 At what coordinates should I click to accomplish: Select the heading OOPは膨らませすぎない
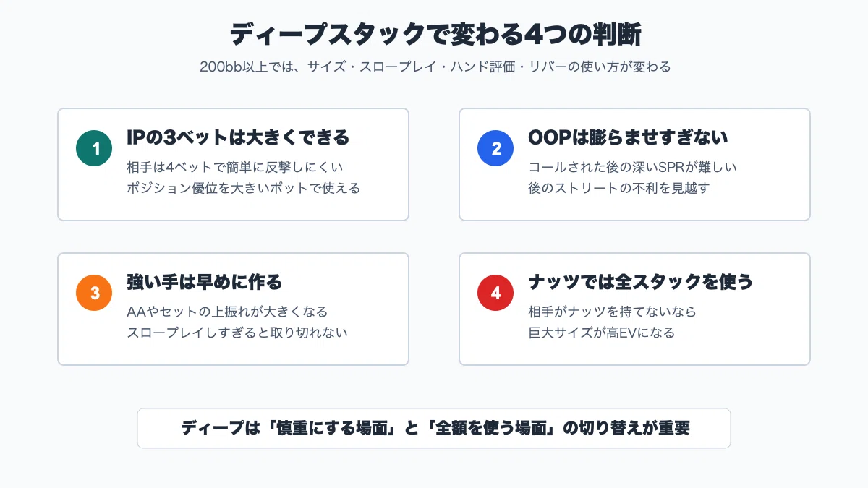tap(628, 137)
